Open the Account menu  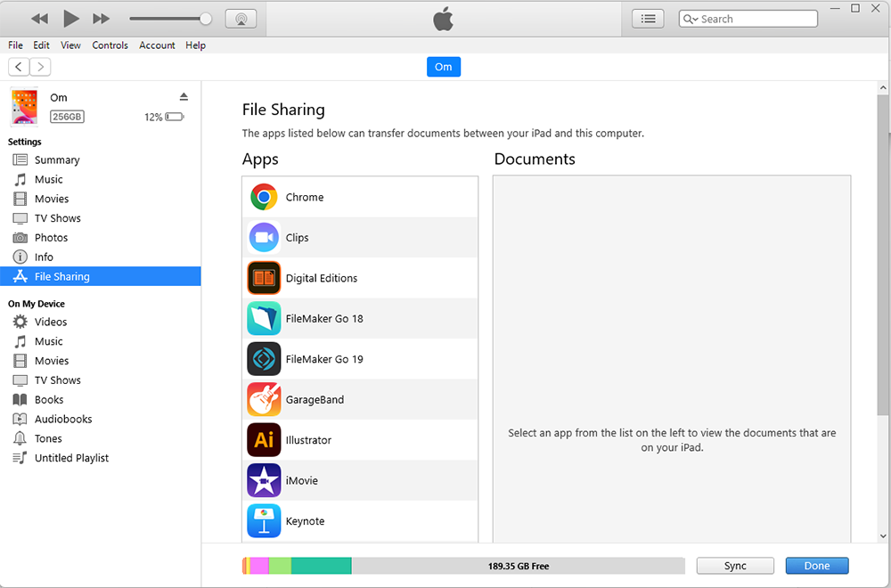click(x=157, y=45)
